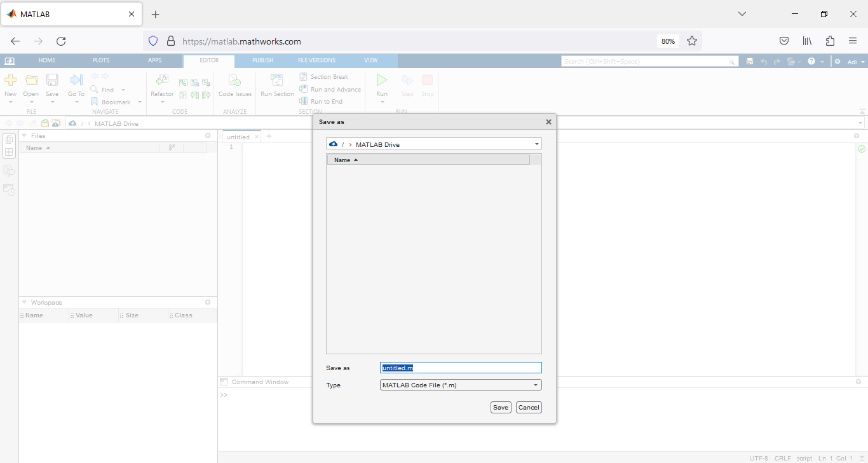Click the browser zoom level 80% indicator
The width and height of the screenshot is (868, 463).
click(x=668, y=41)
